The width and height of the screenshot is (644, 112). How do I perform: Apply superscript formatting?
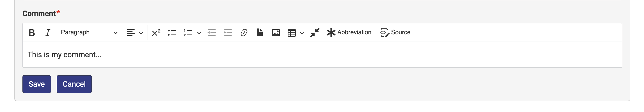point(156,33)
